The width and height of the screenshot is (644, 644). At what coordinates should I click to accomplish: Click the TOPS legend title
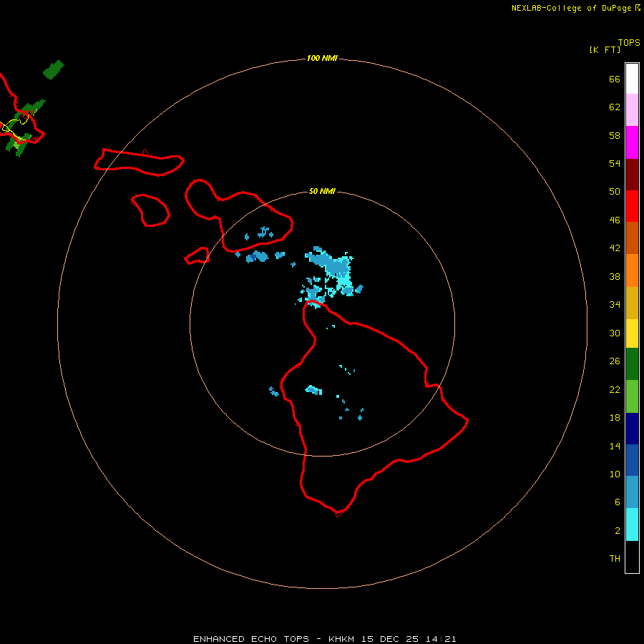click(629, 43)
